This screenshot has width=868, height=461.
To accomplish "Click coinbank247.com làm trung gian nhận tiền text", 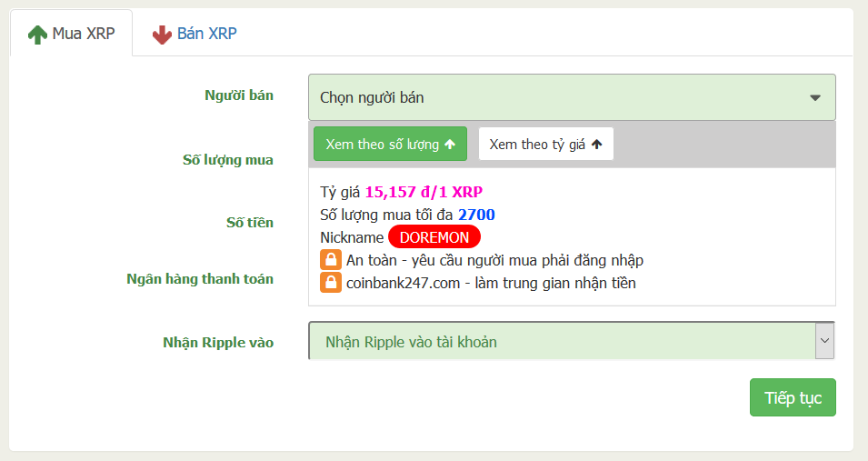I will 491,283.
